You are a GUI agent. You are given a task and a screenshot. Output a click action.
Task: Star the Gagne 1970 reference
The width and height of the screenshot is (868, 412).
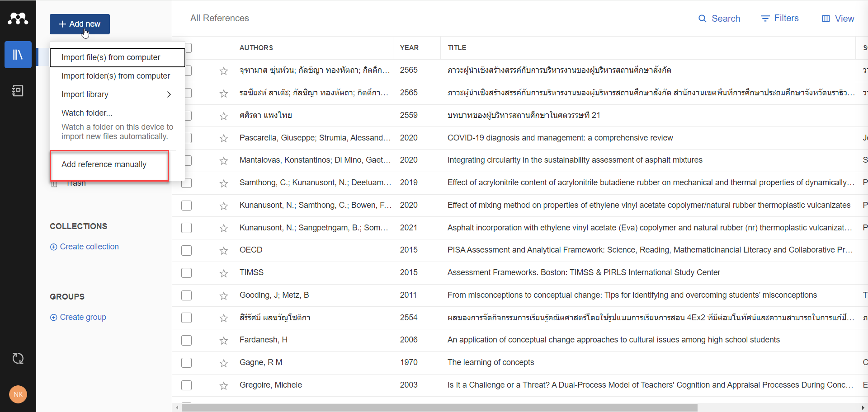224,363
